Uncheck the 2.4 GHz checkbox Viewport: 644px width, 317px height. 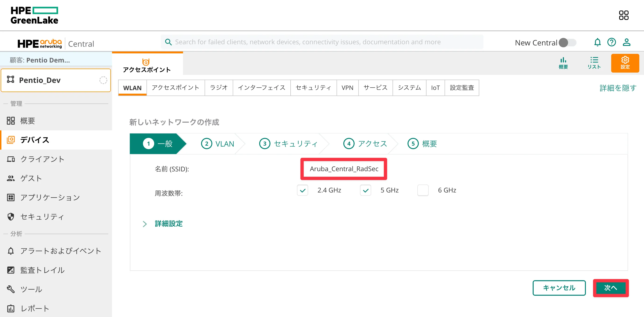pos(303,190)
